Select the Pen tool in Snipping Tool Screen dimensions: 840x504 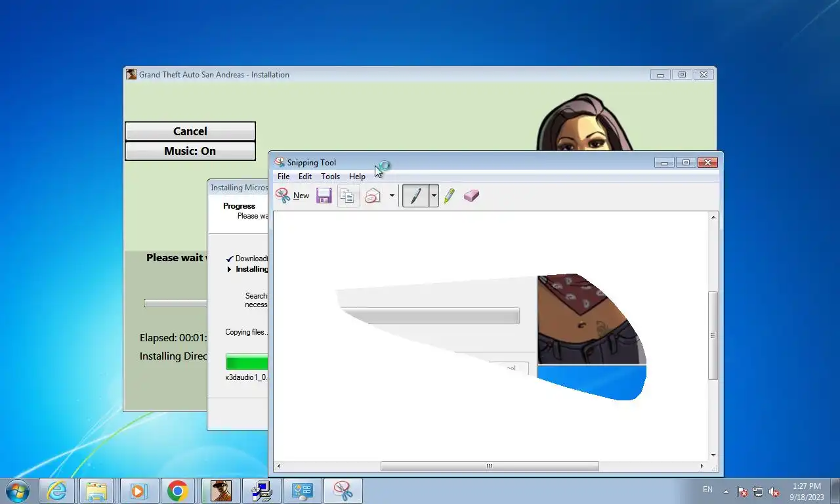(415, 196)
